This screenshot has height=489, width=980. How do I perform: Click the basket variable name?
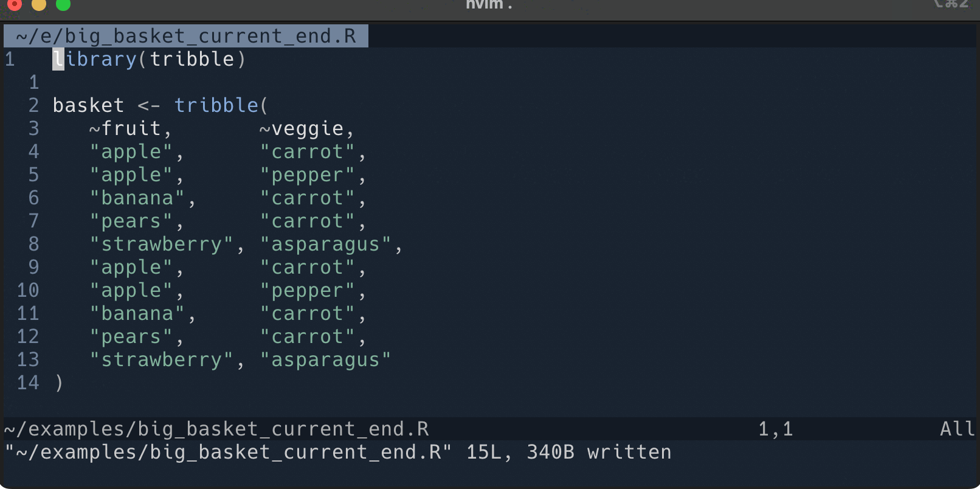pyautogui.click(x=88, y=105)
